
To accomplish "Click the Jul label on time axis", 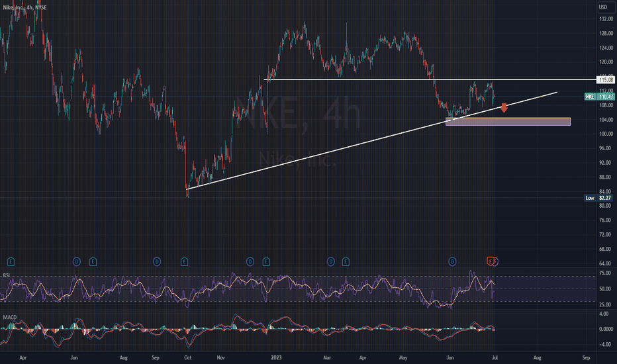I will tap(495, 357).
